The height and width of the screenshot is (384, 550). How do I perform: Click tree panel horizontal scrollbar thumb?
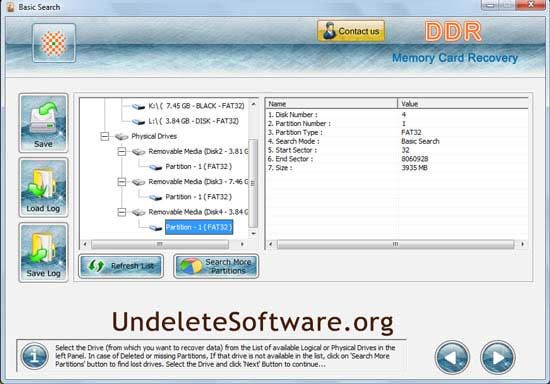[160, 244]
